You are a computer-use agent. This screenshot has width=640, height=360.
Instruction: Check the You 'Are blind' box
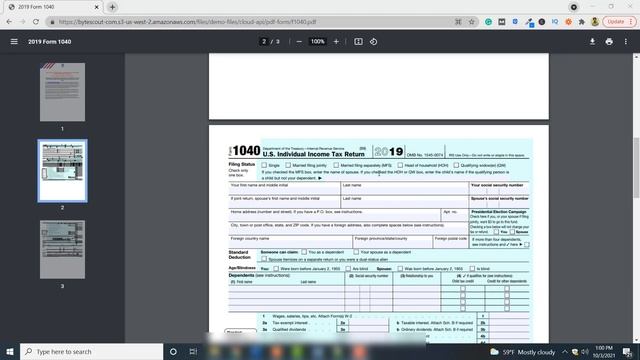pyautogui.click(x=348, y=269)
